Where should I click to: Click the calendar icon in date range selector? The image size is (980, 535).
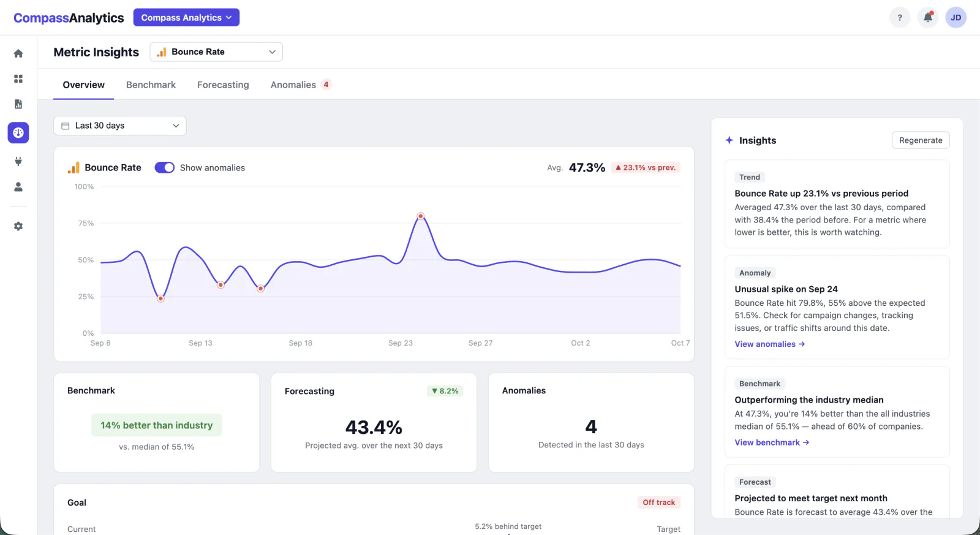tap(66, 126)
